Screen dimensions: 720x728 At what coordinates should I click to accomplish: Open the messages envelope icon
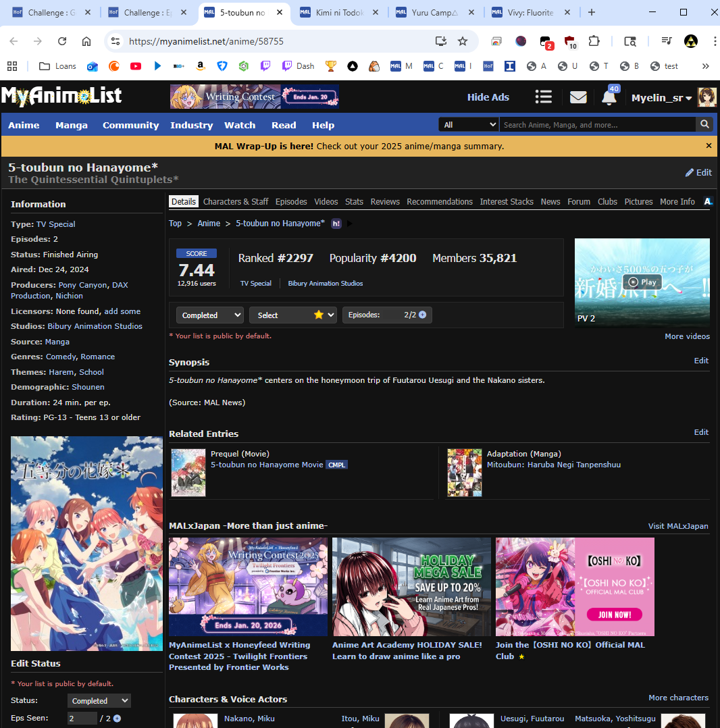[x=578, y=97]
